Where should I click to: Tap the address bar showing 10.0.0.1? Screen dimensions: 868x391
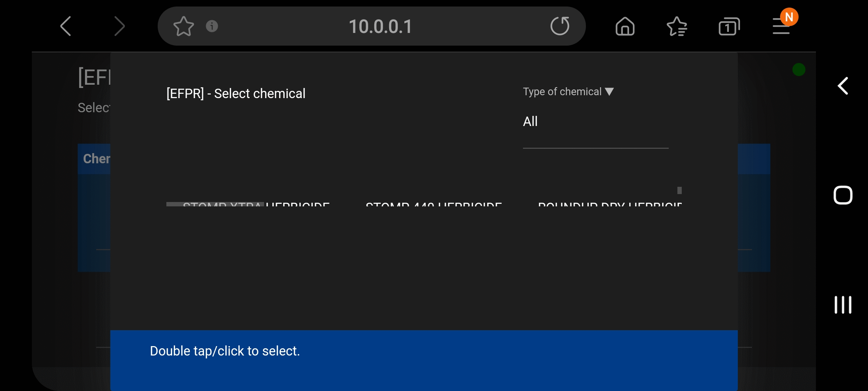pyautogui.click(x=380, y=26)
